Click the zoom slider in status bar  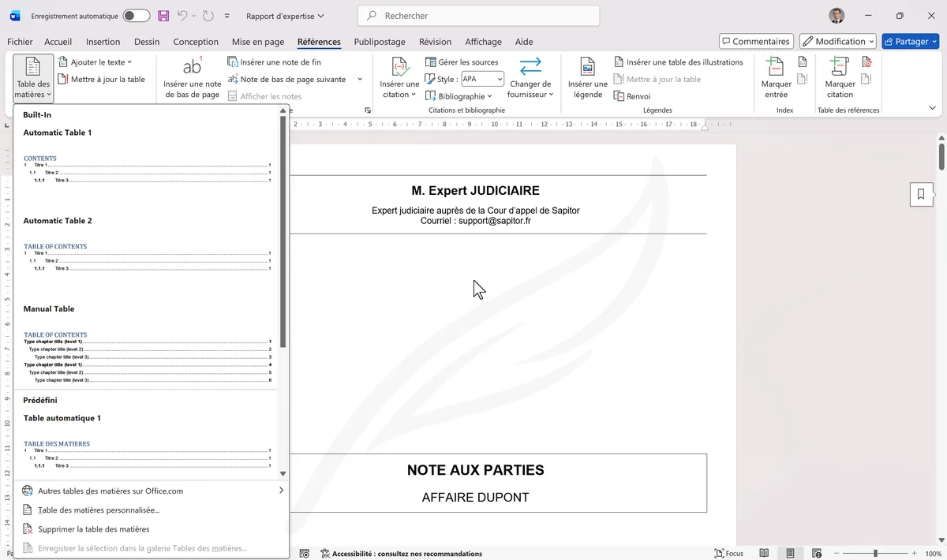pos(875,554)
